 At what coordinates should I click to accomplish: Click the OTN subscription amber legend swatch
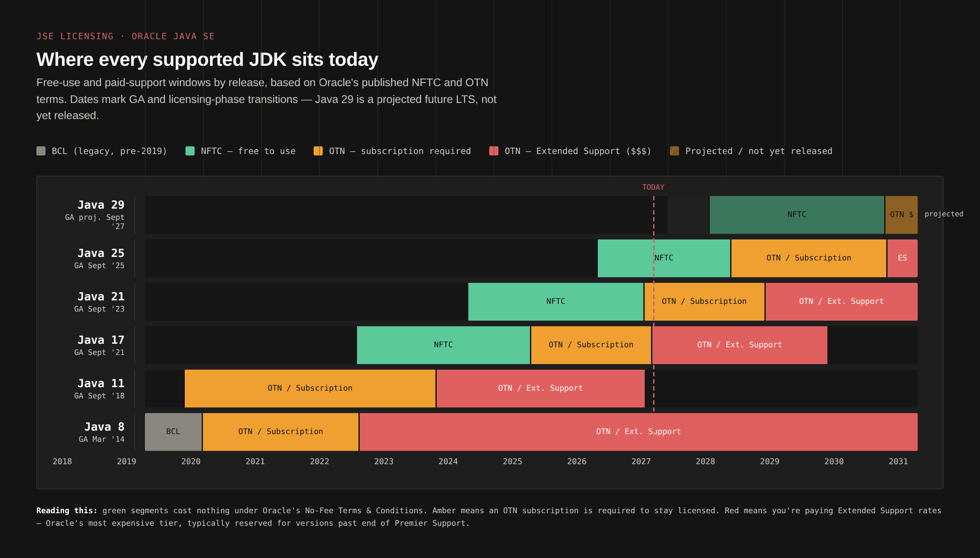pyautogui.click(x=318, y=151)
